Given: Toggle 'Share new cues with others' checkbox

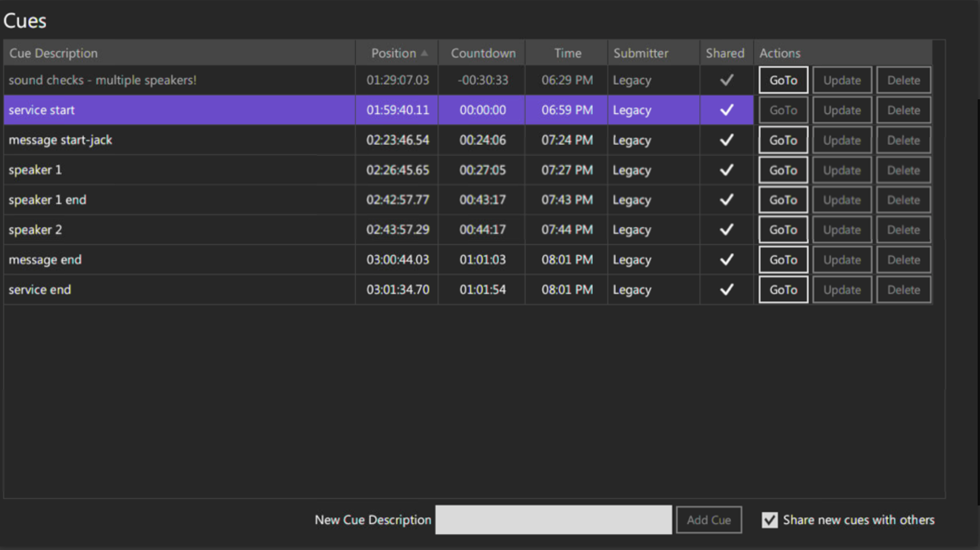Looking at the screenshot, I should tap(769, 520).
